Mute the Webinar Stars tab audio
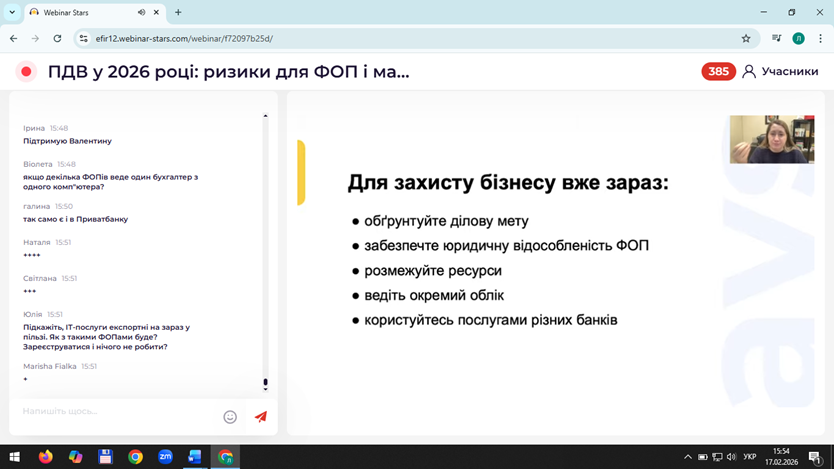834x469 pixels. [141, 13]
